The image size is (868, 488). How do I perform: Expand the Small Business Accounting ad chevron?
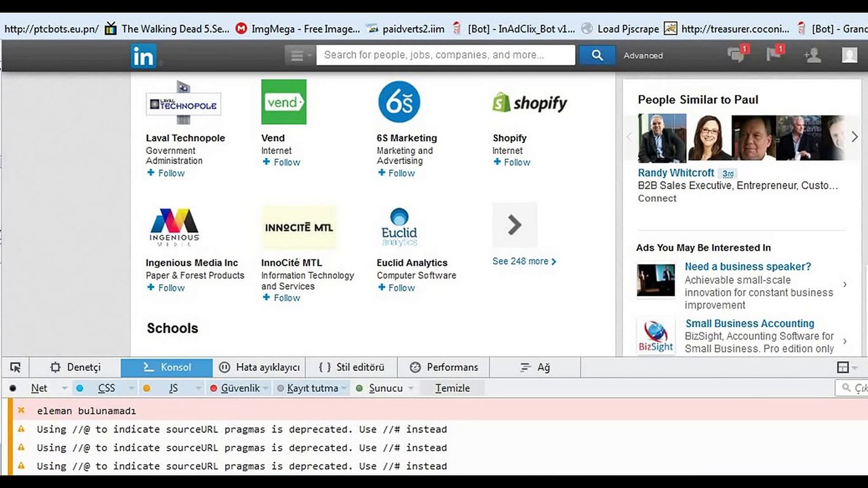[845, 342]
